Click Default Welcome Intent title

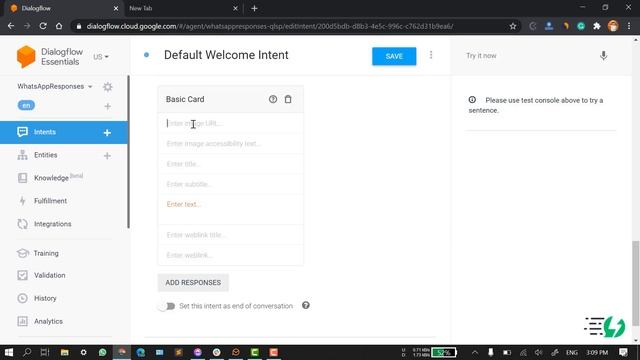[x=226, y=55]
